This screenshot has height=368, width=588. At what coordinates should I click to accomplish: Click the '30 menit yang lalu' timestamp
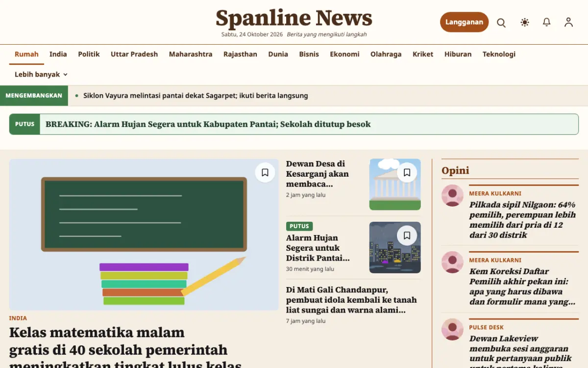(x=310, y=269)
